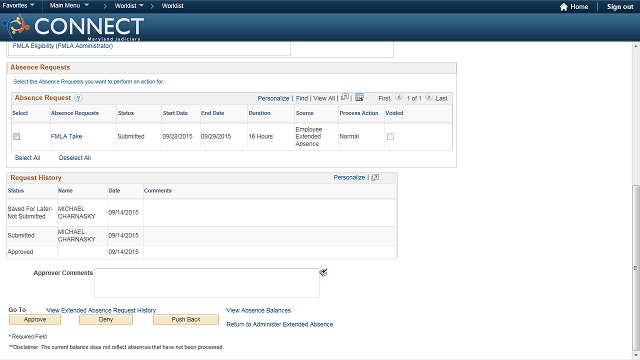
Task: Download Absence Request grid to spreadsheet
Action: [x=359, y=97]
